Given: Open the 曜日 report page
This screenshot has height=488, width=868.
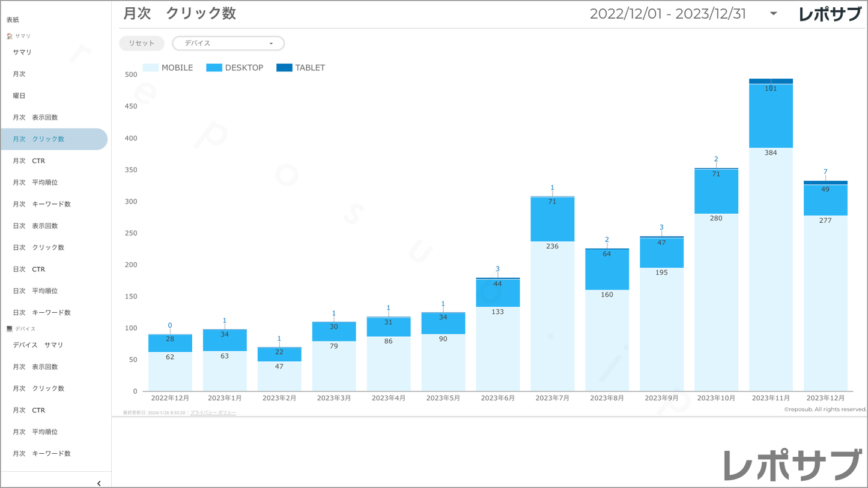Looking at the screenshot, I should coord(19,95).
